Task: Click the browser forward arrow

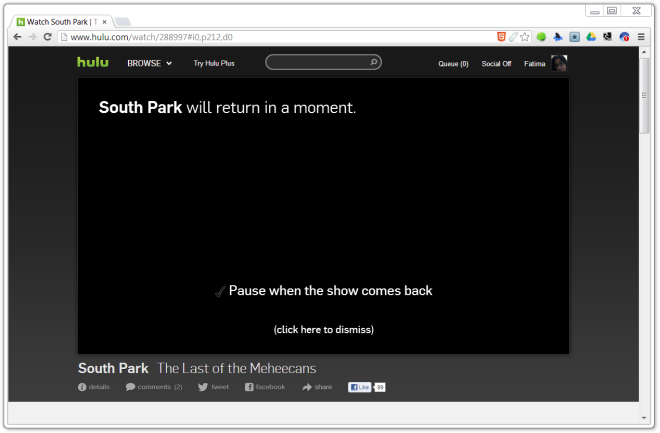Action: [x=32, y=37]
